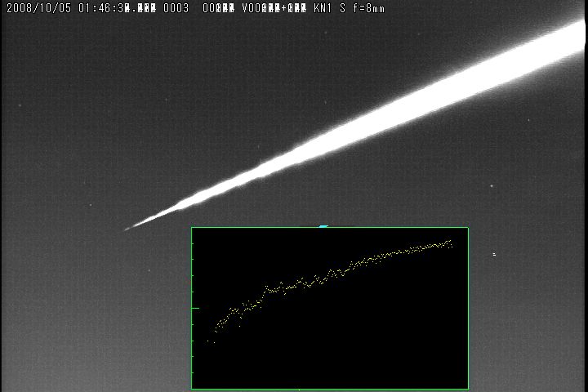
Task: Click the bright star right of the graph
Action: click(494, 254)
